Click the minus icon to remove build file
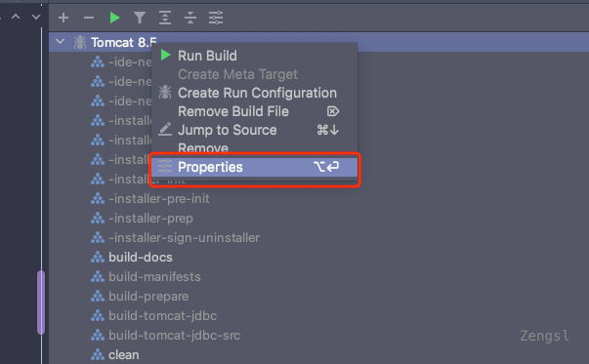Image resolution: width=589 pixels, height=364 pixels. [89, 18]
